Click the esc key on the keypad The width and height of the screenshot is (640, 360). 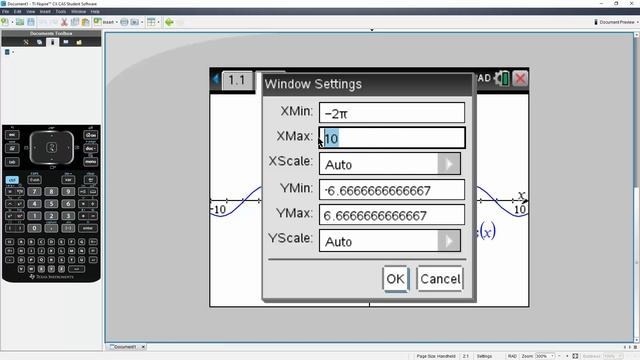[12, 135]
